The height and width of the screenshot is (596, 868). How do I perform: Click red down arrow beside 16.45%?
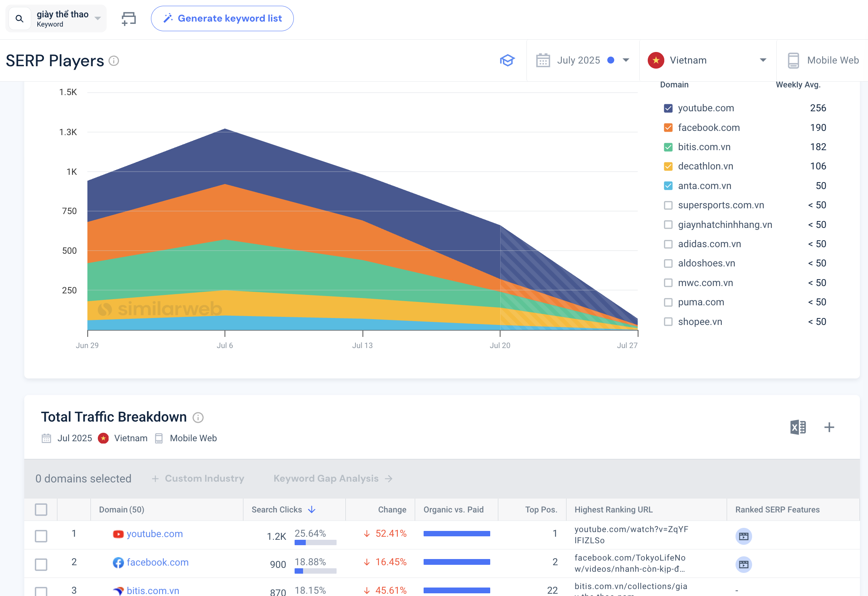pyautogui.click(x=367, y=562)
